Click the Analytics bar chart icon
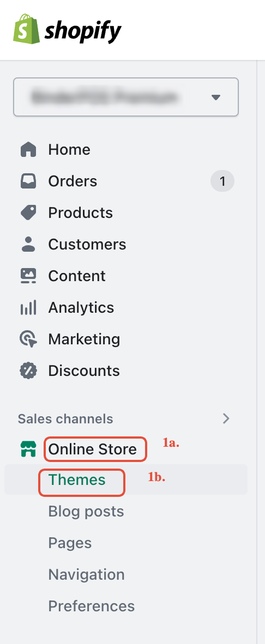The height and width of the screenshot is (644, 265). coord(28,307)
